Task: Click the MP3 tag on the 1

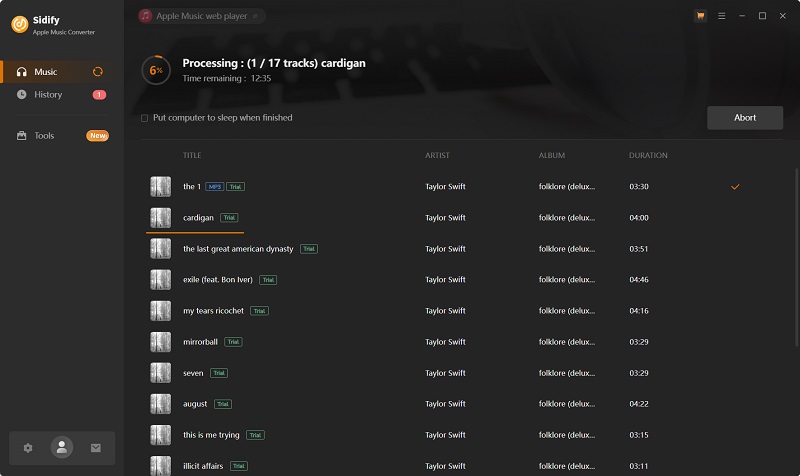Action: [x=214, y=187]
